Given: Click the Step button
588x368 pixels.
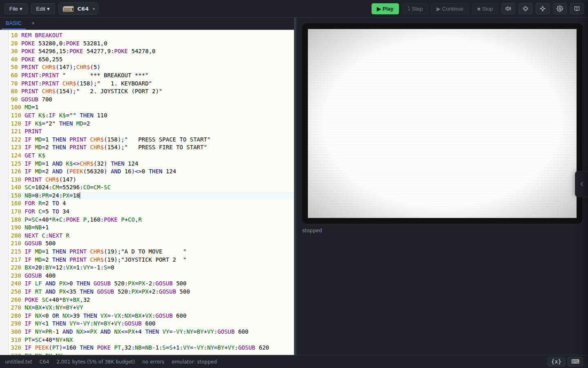Looking at the screenshot, I should coord(415,9).
